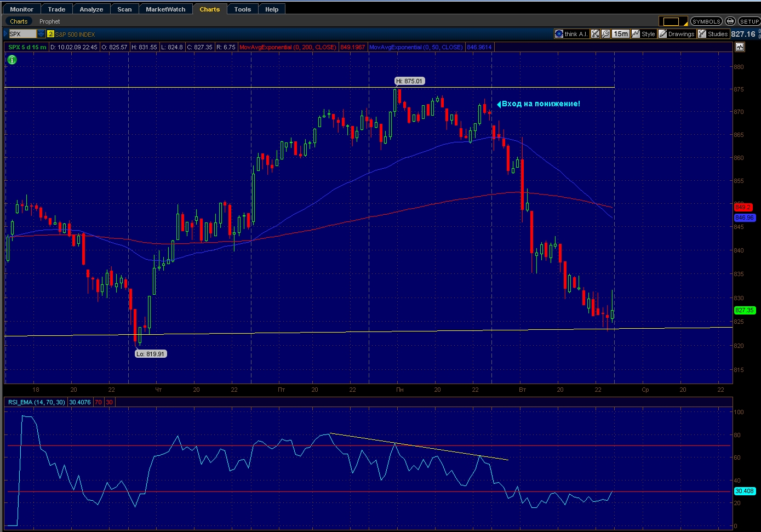Open the print icon button

(730, 21)
